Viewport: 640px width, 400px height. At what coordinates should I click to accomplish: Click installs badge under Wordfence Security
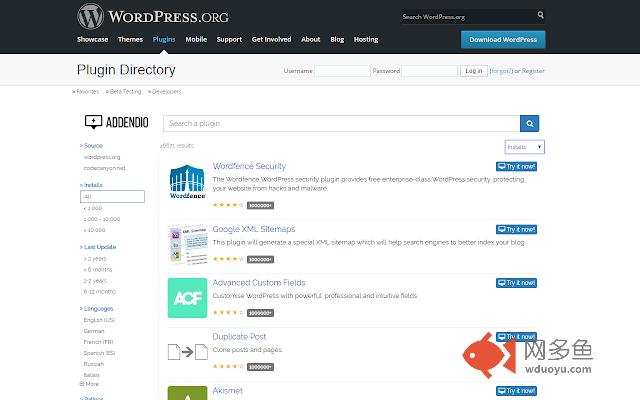[x=260, y=205]
